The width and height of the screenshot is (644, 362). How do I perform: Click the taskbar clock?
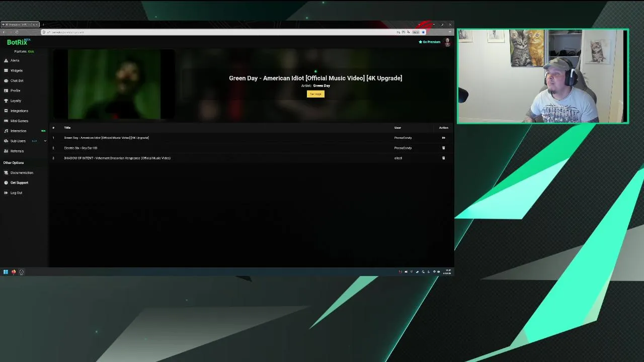tap(447, 272)
